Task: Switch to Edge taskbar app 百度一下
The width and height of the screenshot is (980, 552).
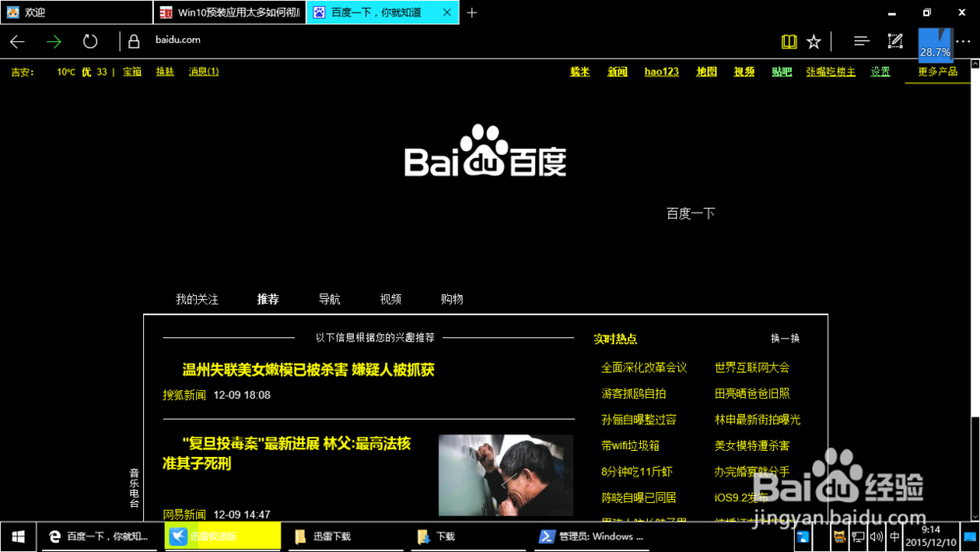Action: pos(100,536)
